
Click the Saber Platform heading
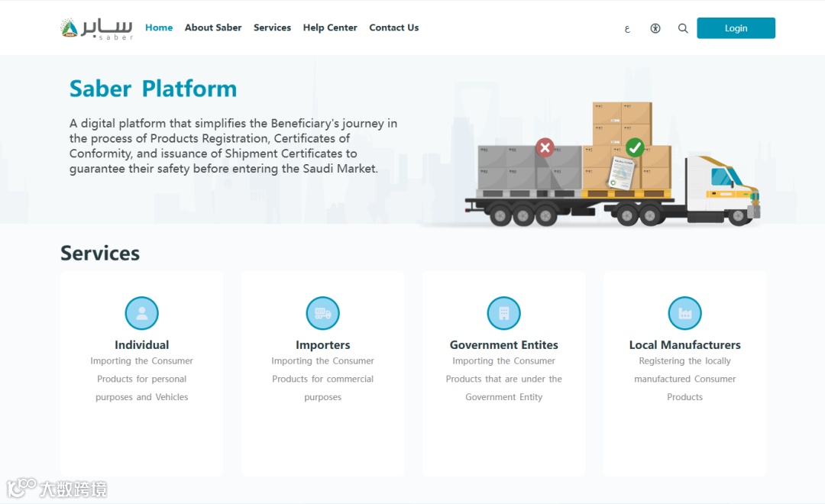point(153,89)
